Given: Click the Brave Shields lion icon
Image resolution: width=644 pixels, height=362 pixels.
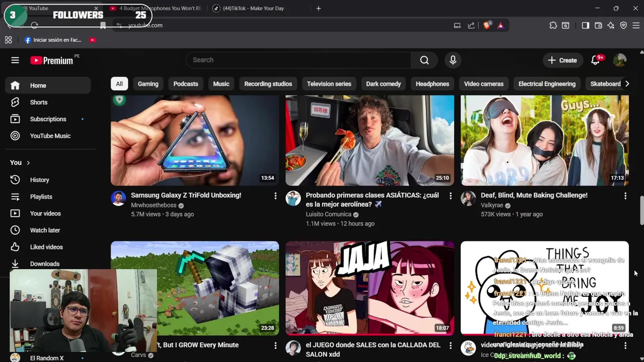Looking at the screenshot, I should click(x=487, y=25).
